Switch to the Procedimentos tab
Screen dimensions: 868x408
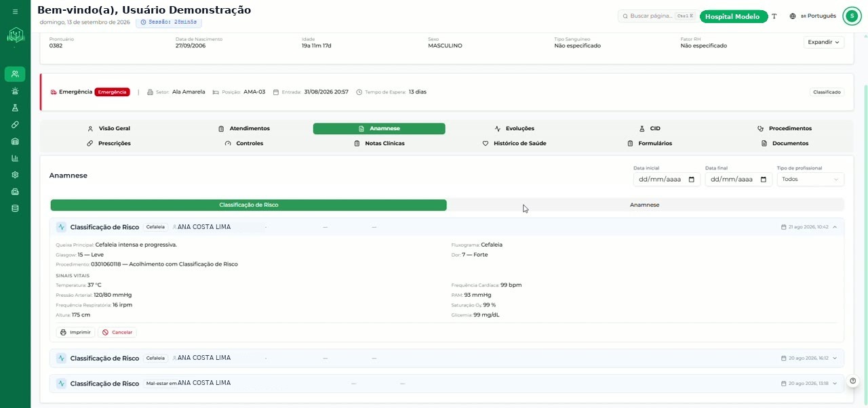785,129
